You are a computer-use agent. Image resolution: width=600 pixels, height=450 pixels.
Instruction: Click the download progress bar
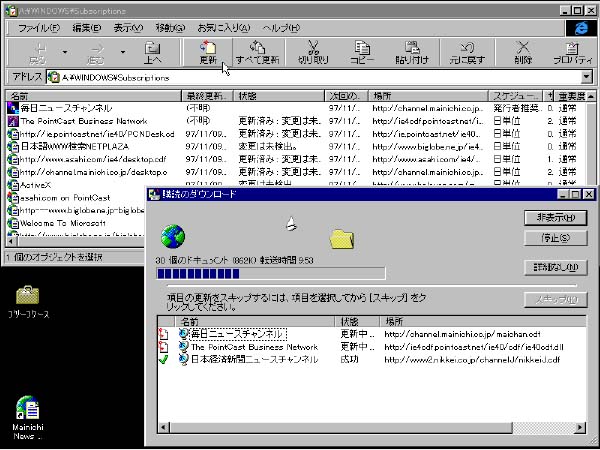pyautogui.click(x=271, y=274)
